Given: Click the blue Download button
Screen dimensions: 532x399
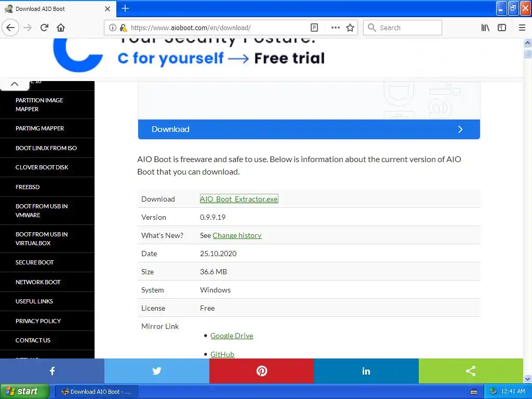Looking at the screenshot, I should (309, 129).
